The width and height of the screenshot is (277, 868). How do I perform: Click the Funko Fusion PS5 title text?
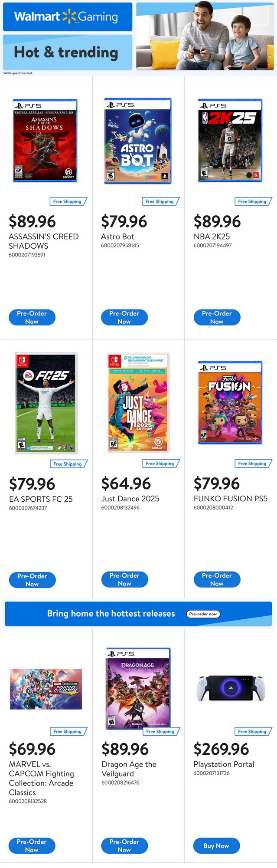coord(230,499)
